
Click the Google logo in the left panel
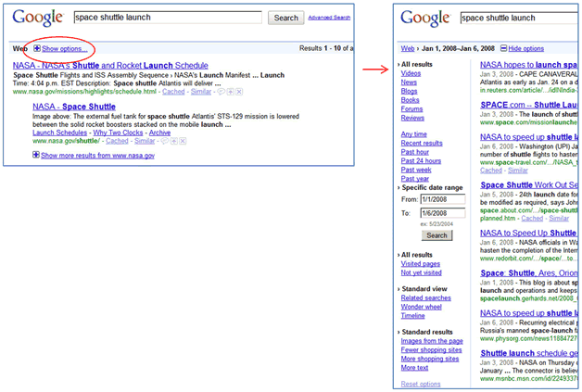(35, 18)
